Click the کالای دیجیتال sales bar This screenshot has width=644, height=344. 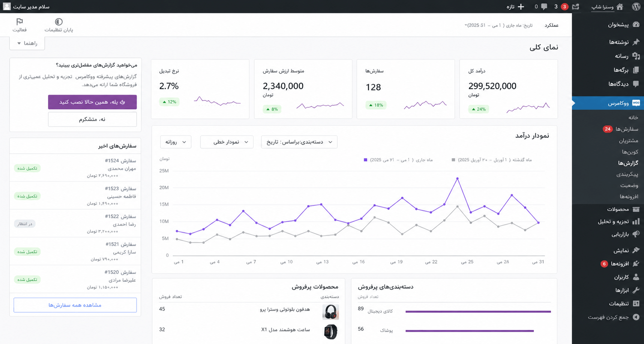pyautogui.click(x=478, y=311)
